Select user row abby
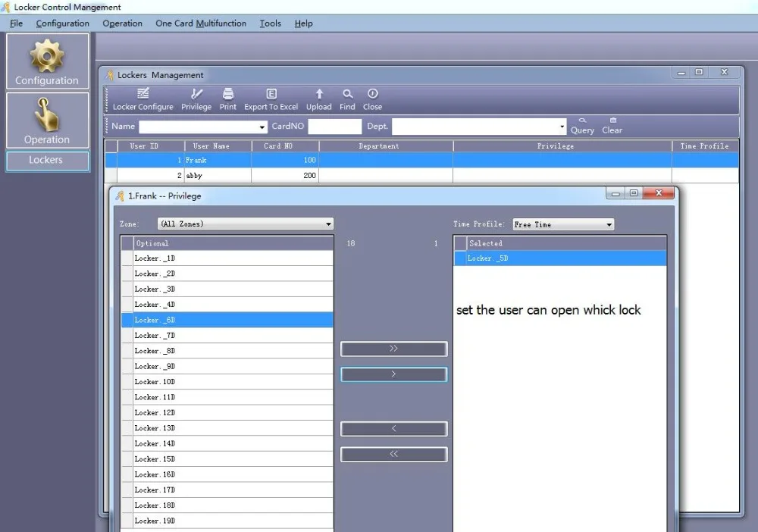The height and width of the screenshot is (532, 758). point(421,175)
